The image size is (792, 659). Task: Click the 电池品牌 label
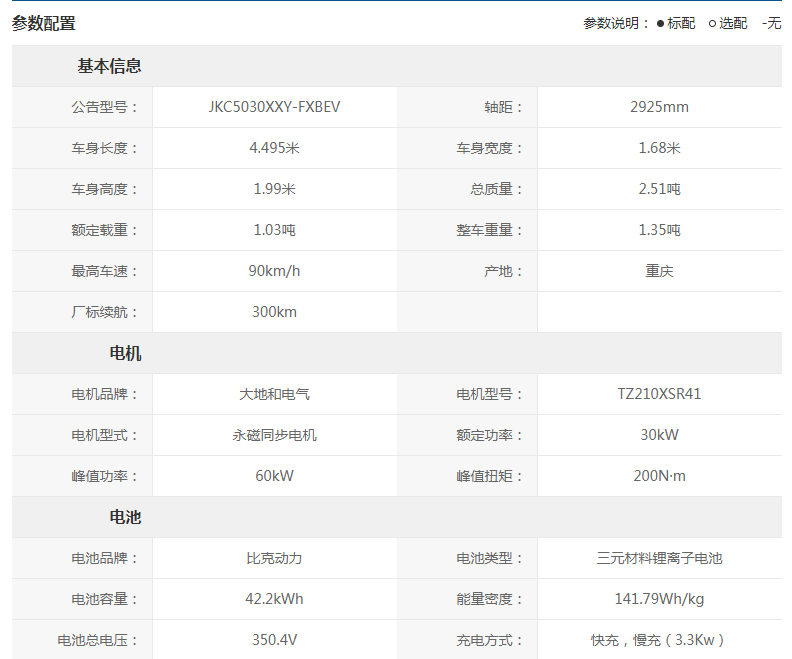point(105,558)
